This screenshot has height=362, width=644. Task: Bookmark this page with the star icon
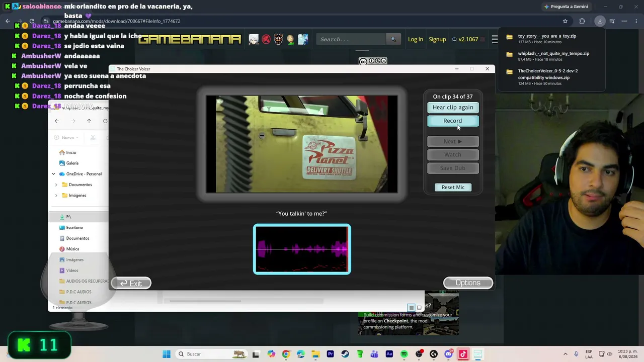tap(565, 21)
